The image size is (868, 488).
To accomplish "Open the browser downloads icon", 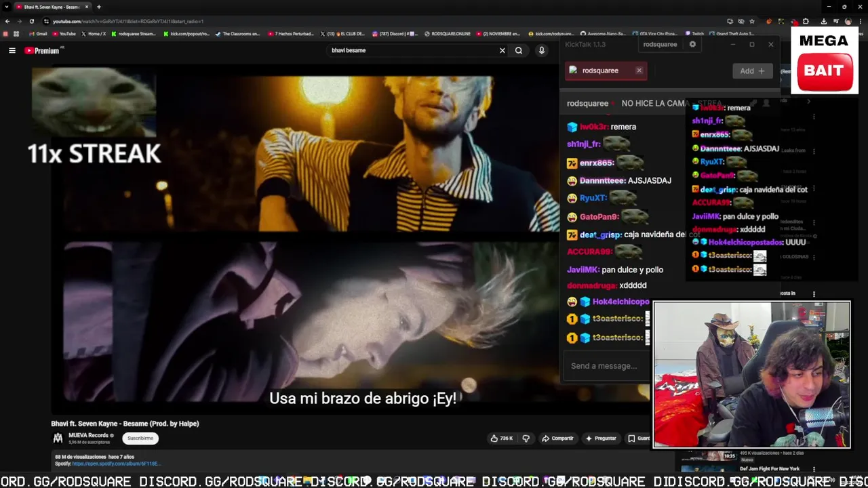I will coord(823,21).
